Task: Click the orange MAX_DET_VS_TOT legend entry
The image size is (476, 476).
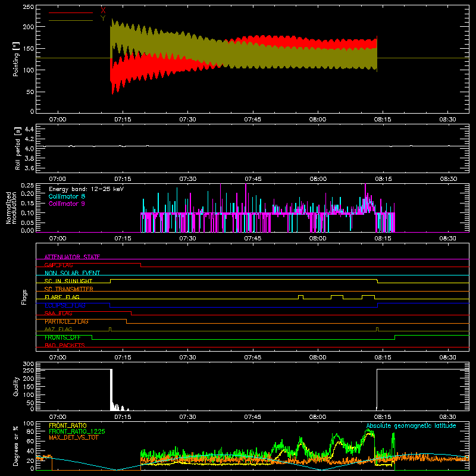Action: [x=74, y=437]
